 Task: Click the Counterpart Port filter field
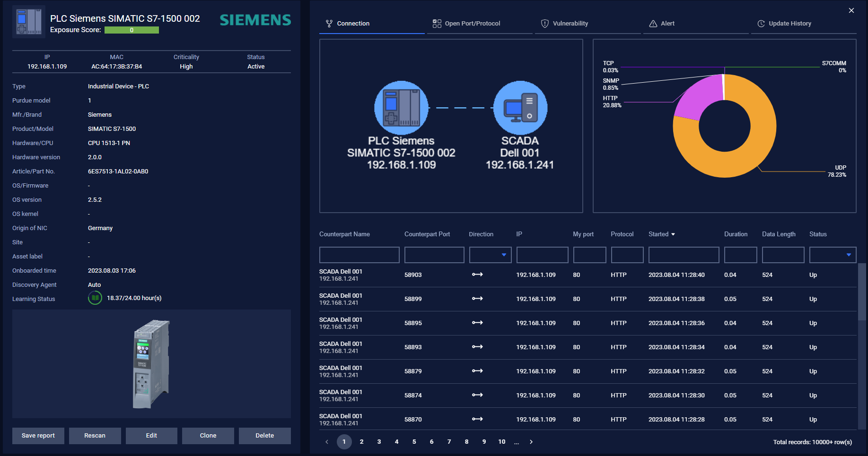434,255
